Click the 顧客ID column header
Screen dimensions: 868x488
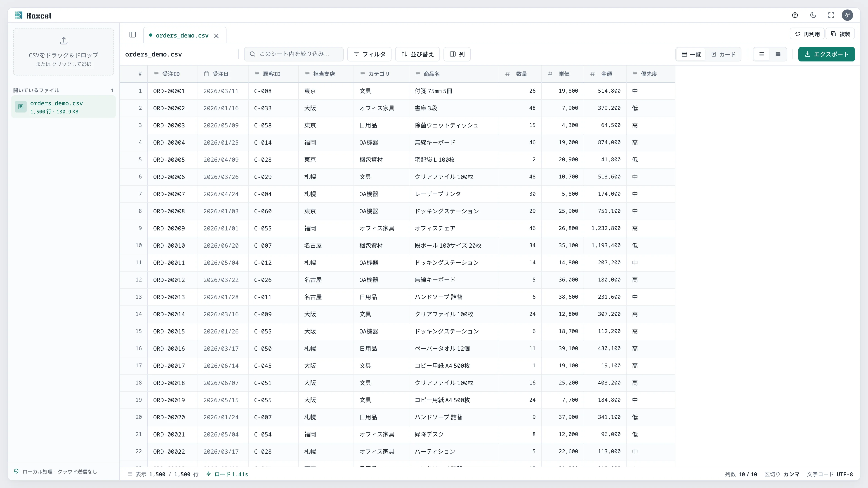(x=273, y=74)
